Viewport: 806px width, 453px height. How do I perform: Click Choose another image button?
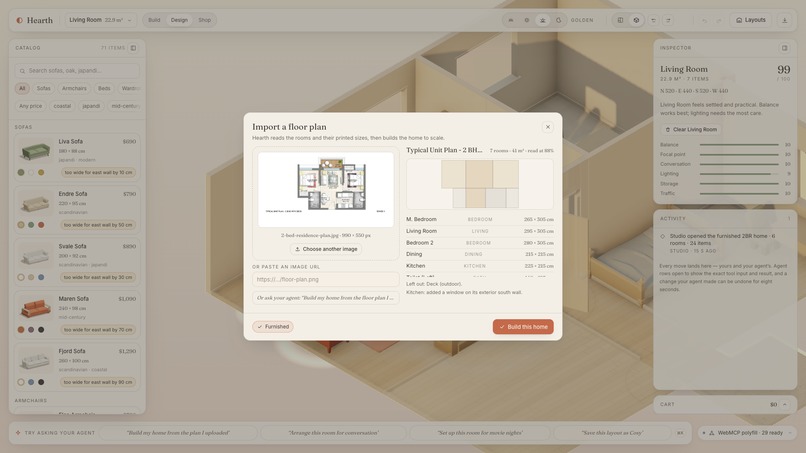tap(326, 249)
